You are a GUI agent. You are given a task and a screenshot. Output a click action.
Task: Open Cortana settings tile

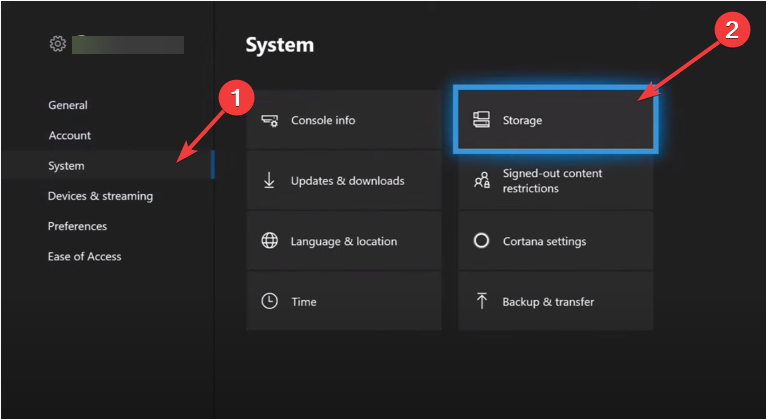[555, 241]
